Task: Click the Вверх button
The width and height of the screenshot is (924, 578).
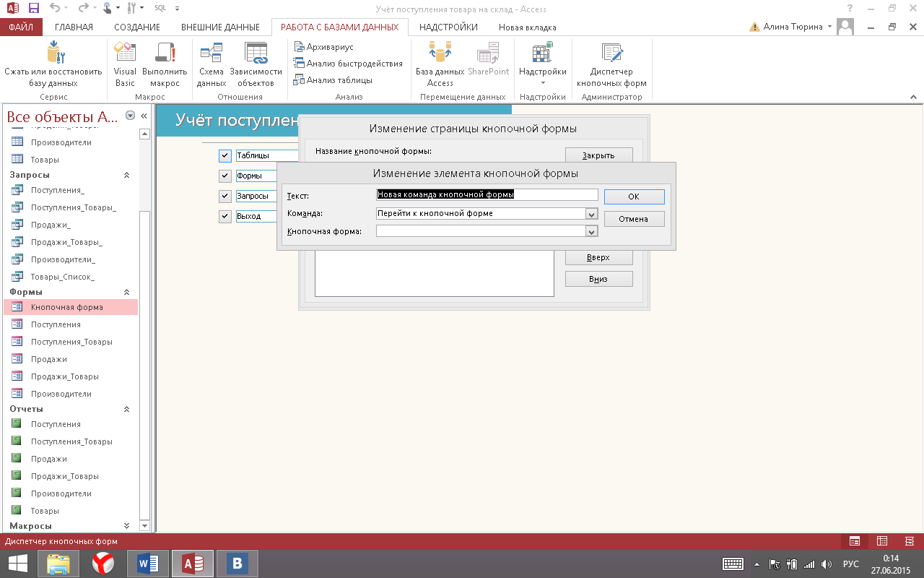Action: 598,257
